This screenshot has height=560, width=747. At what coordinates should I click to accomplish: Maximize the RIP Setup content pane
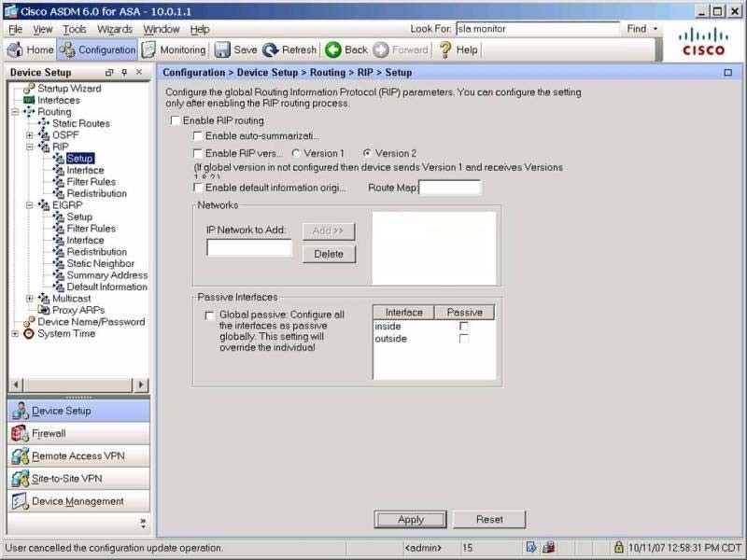(x=728, y=73)
